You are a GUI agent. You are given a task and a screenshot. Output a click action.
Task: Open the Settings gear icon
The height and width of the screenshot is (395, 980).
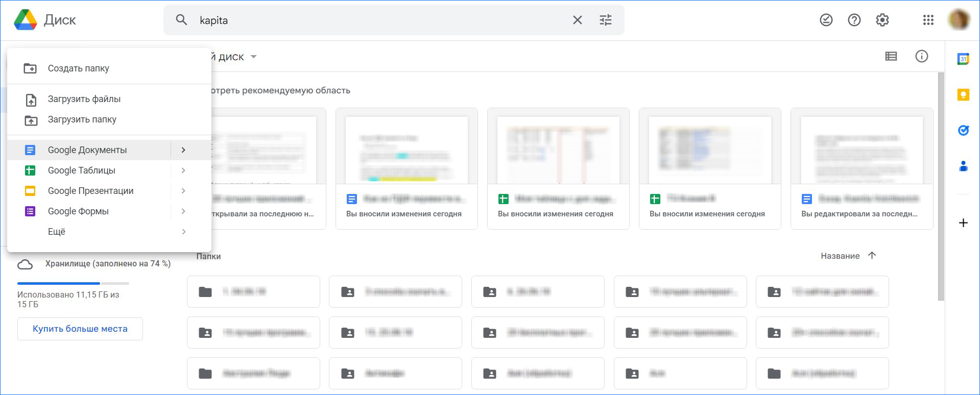pyautogui.click(x=882, y=20)
